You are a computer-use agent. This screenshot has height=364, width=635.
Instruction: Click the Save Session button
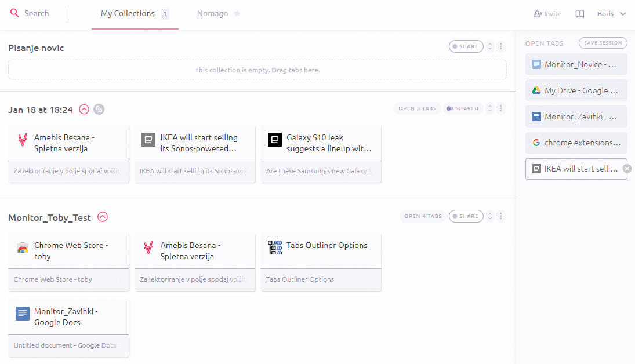click(x=603, y=43)
